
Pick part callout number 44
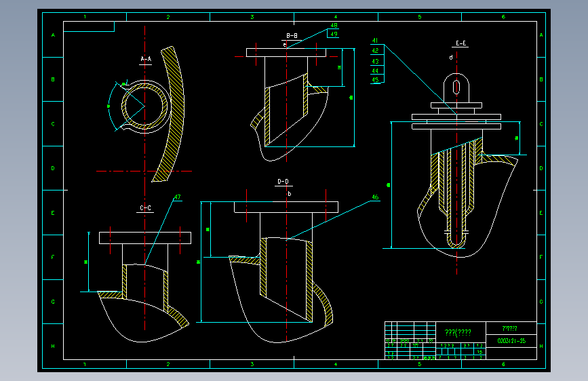(375, 71)
